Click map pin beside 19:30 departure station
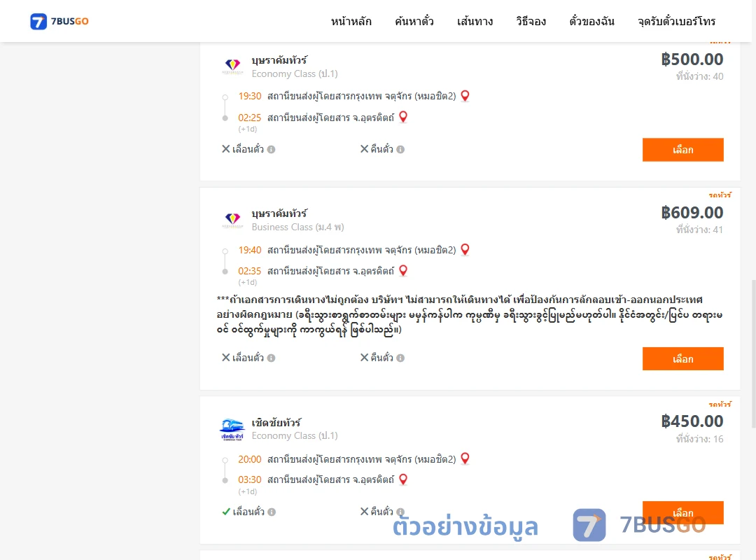Screen dimensions: 756x560 pyautogui.click(x=465, y=96)
